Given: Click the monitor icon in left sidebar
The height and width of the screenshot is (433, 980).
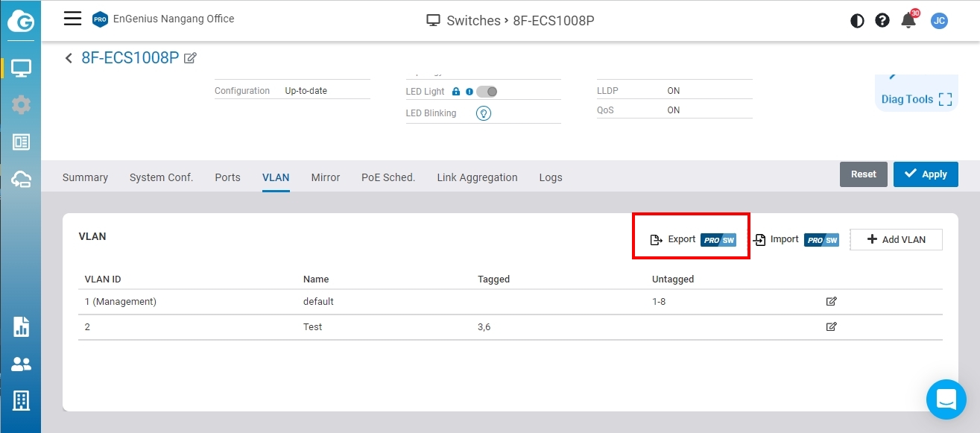Looking at the screenshot, I should pyautogui.click(x=21, y=69).
